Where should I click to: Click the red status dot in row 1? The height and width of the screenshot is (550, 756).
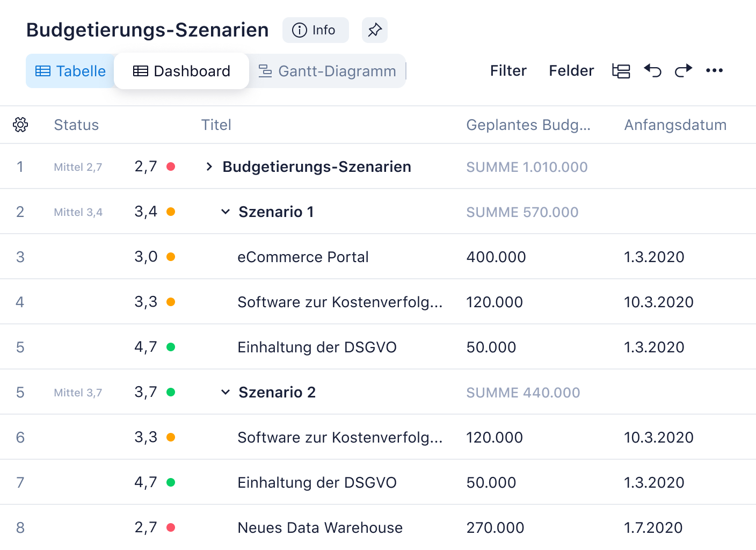(171, 167)
